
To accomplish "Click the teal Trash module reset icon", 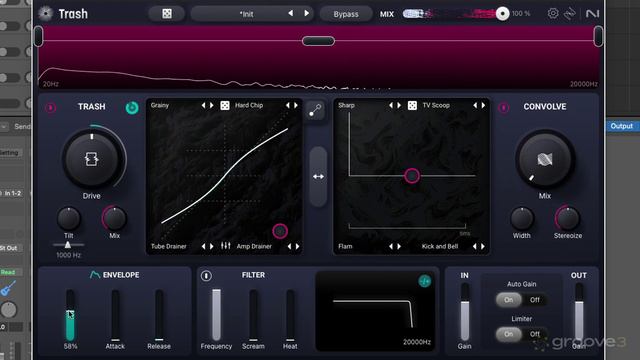I will [132, 108].
